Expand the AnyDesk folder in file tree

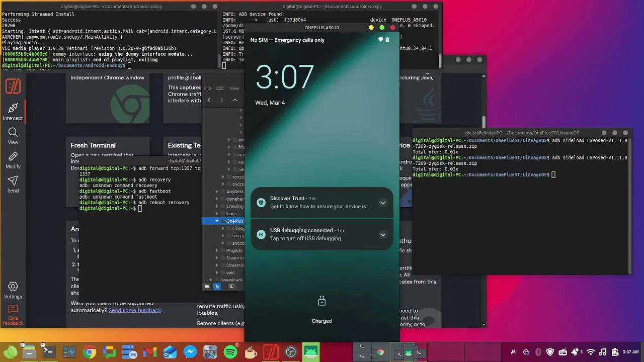(x=217, y=192)
